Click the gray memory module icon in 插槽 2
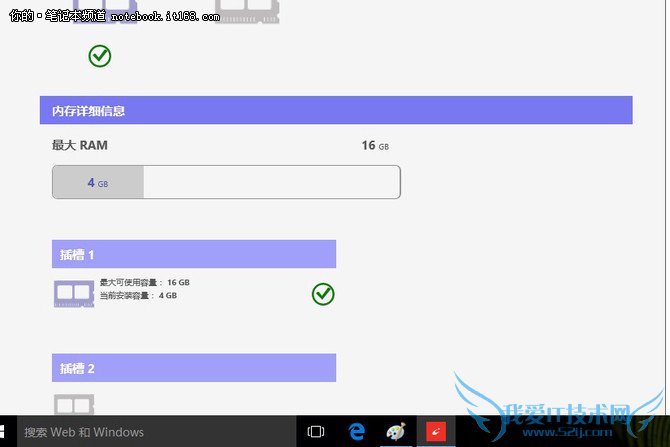Image resolution: width=670 pixels, height=447 pixels. [x=74, y=404]
